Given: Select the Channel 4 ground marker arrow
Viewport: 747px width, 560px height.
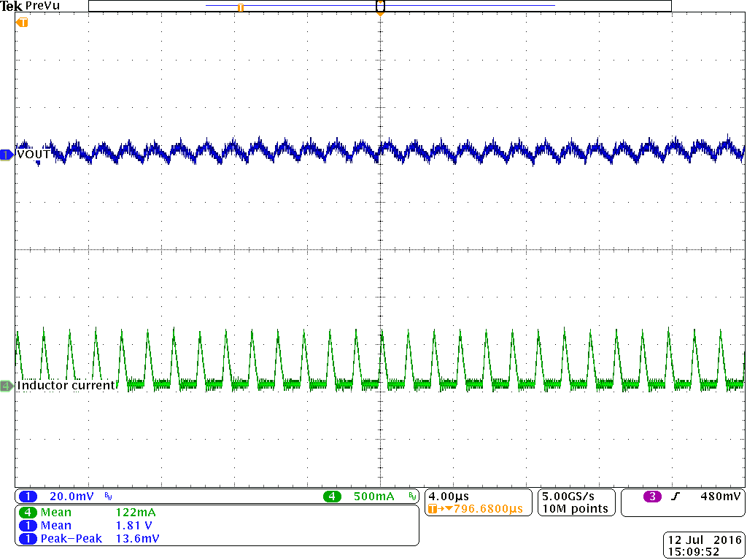Looking at the screenshot, I should [x=5, y=384].
